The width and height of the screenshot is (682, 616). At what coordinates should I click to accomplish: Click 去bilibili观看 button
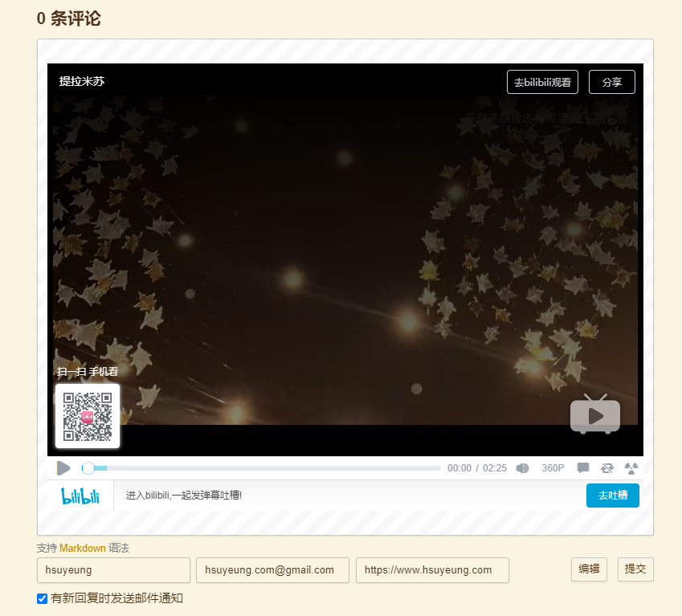[x=542, y=82]
